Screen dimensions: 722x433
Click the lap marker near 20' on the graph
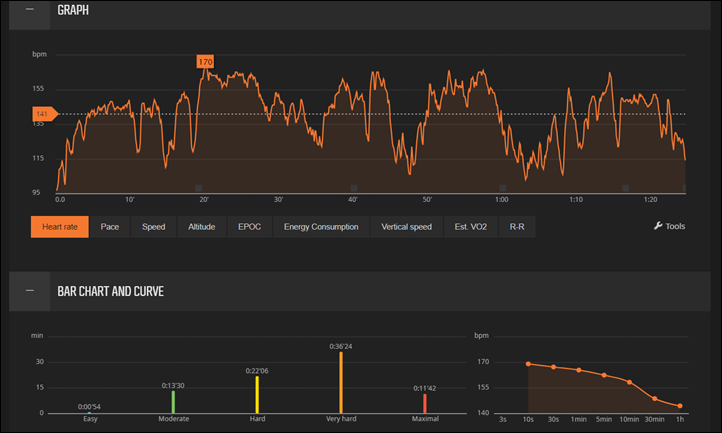pyautogui.click(x=198, y=188)
